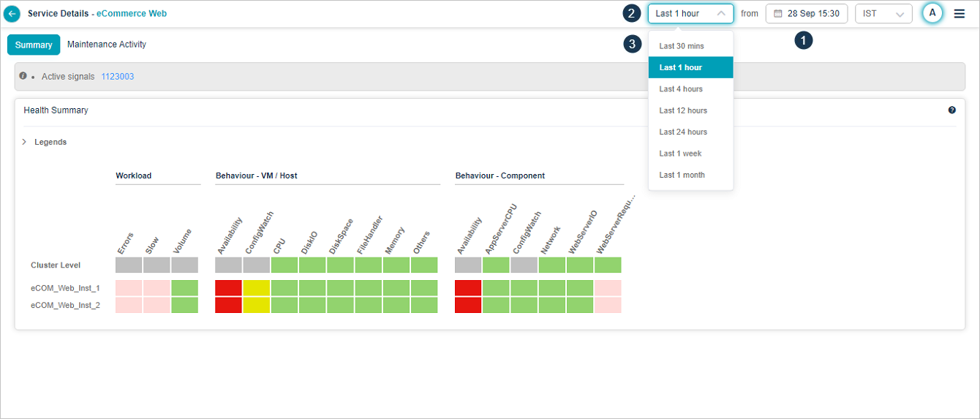Select Last 12 hours option
Viewport: 980px width, 419px height.
(x=683, y=110)
